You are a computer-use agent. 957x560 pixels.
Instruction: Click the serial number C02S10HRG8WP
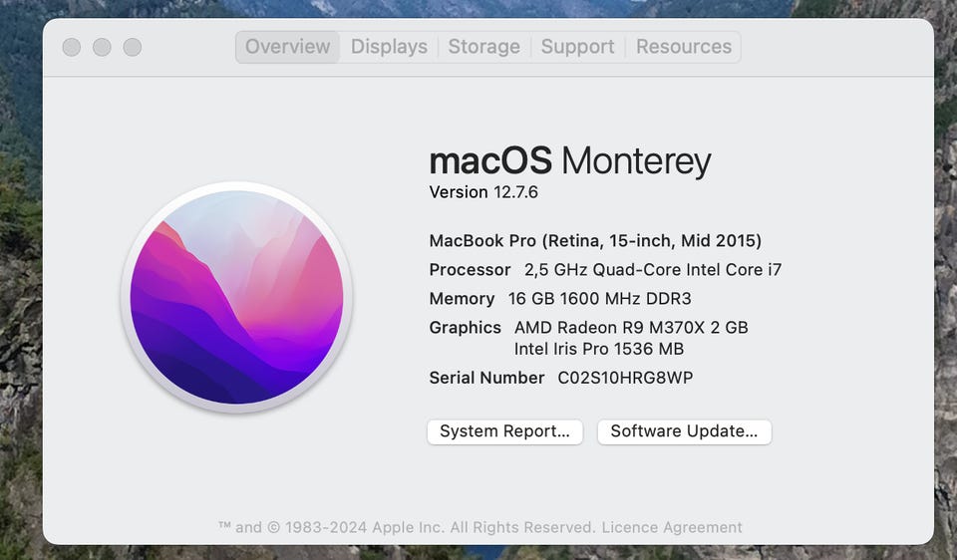pos(626,378)
